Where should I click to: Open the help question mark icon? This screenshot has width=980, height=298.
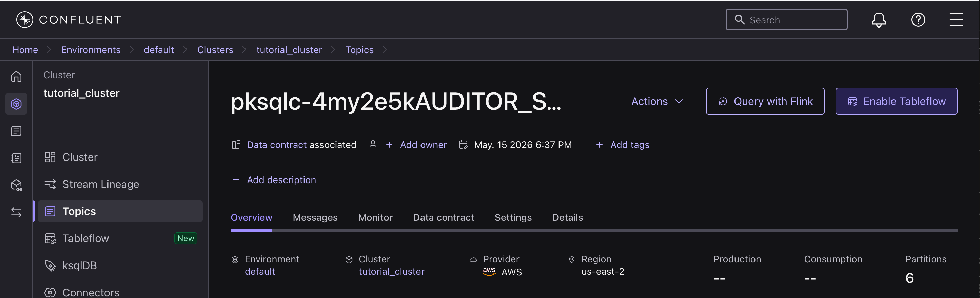click(x=918, y=20)
